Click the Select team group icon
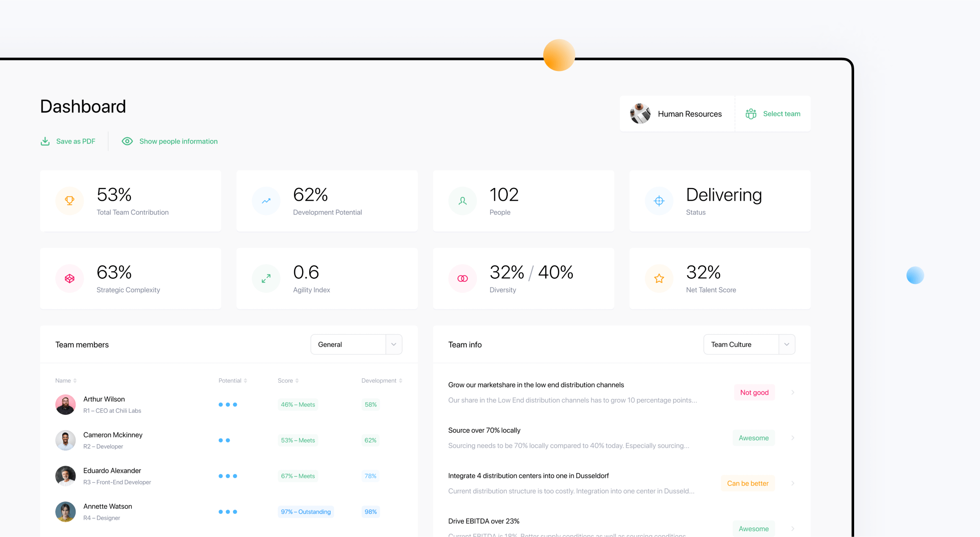 751,114
